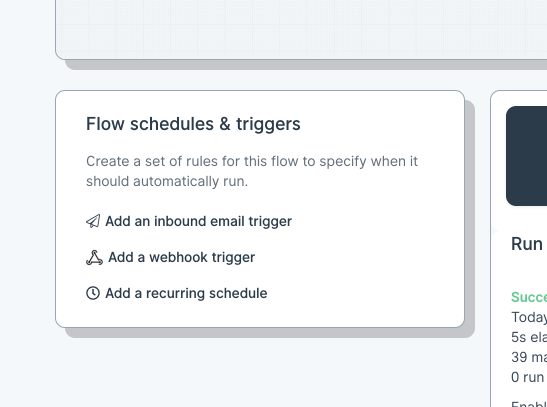Click the green Success status text
Screen dimensions: 547x407
click(529, 297)
